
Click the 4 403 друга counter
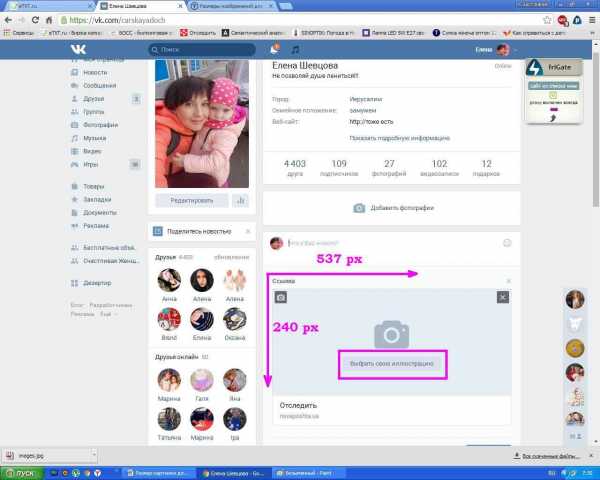click(x=295, y=168)
